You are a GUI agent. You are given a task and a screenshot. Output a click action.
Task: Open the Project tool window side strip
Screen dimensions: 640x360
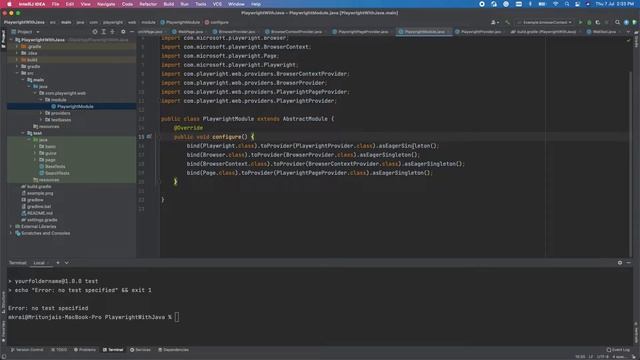click(3, 39)
